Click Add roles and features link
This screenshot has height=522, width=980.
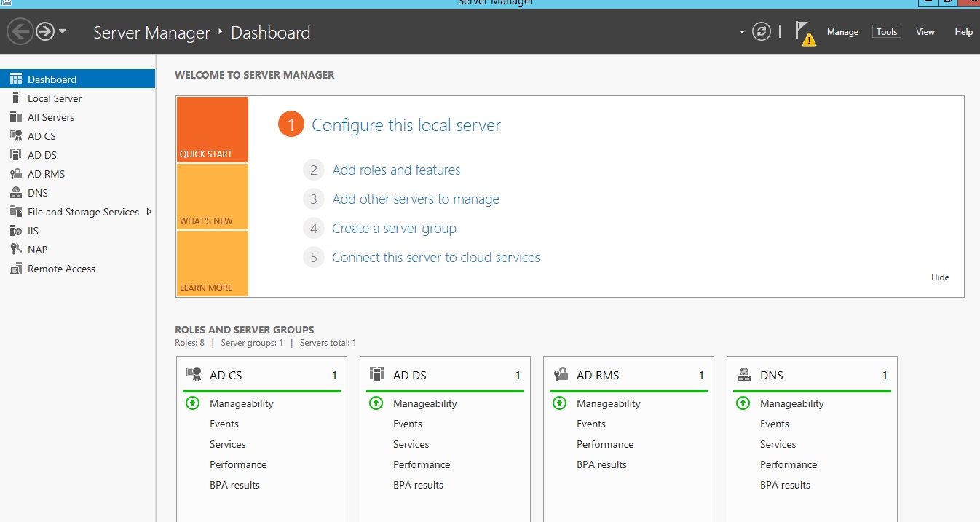point(396,170)
